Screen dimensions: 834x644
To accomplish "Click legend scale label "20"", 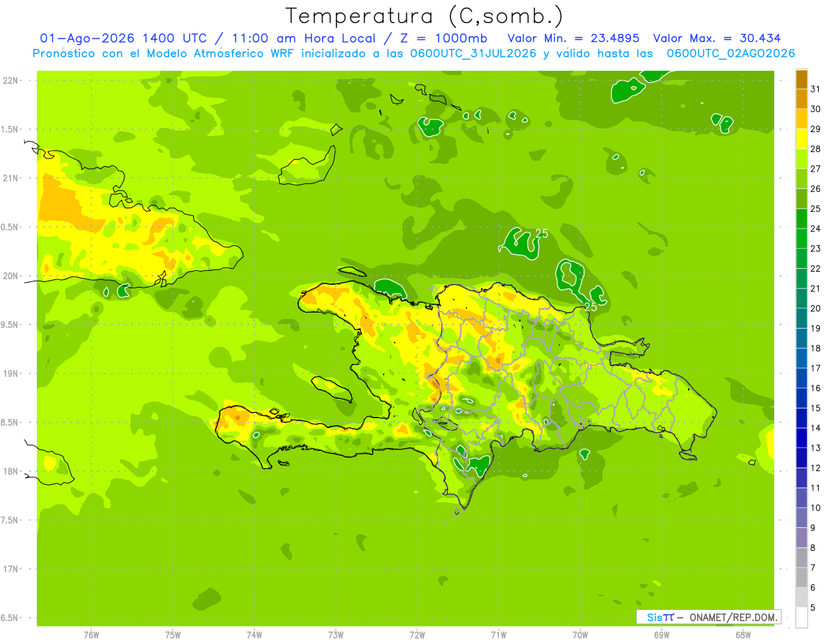I will 816,308.
